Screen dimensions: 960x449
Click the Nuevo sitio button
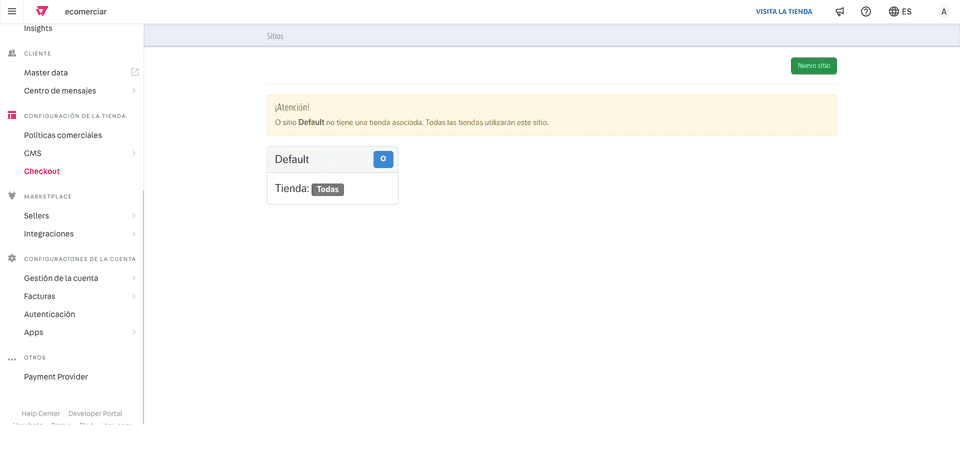813,66
